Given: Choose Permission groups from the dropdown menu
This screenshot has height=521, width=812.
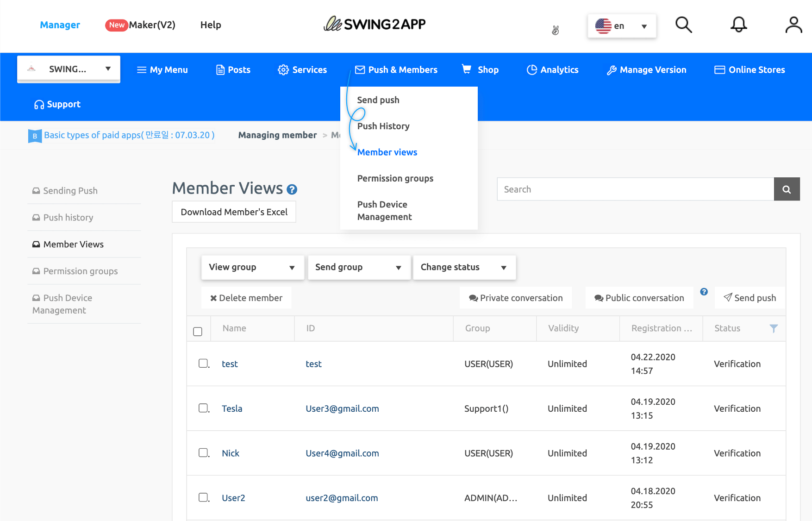Looking at the screenshot, I should coord(395,178).
